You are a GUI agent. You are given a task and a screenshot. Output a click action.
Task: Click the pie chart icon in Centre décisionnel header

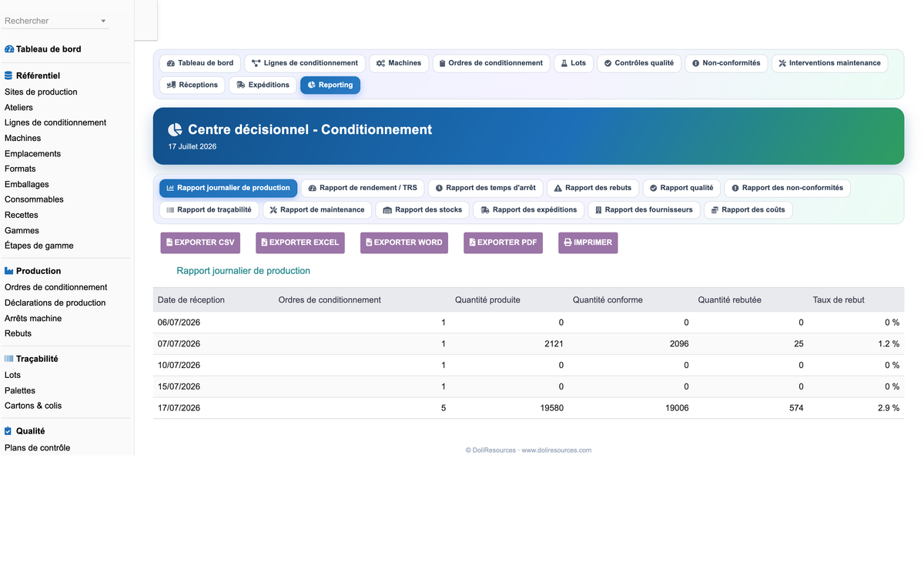tap(175, 129)
